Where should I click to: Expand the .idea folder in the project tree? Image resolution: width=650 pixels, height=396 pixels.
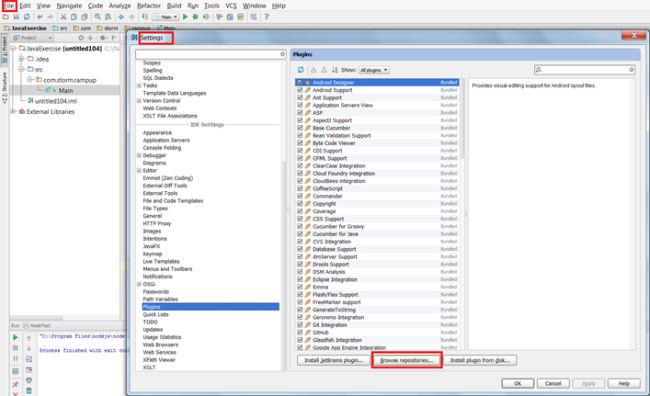tap(21, 59)
